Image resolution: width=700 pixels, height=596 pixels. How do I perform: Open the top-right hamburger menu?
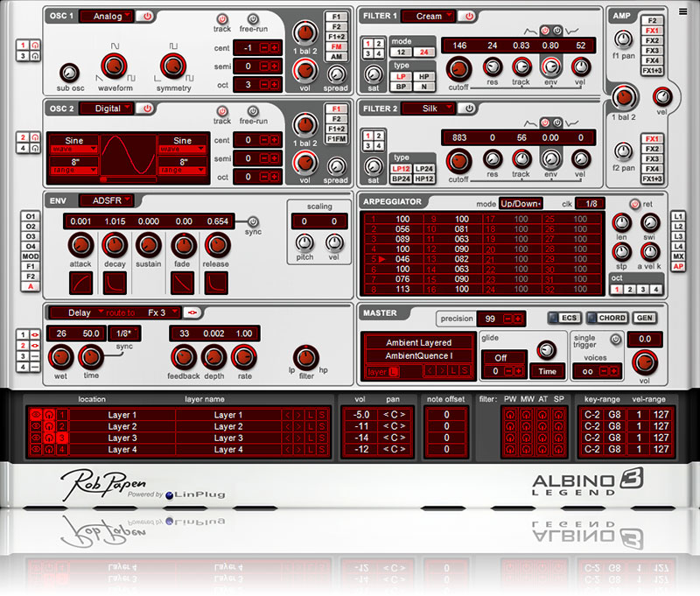[x=682, y=12]
